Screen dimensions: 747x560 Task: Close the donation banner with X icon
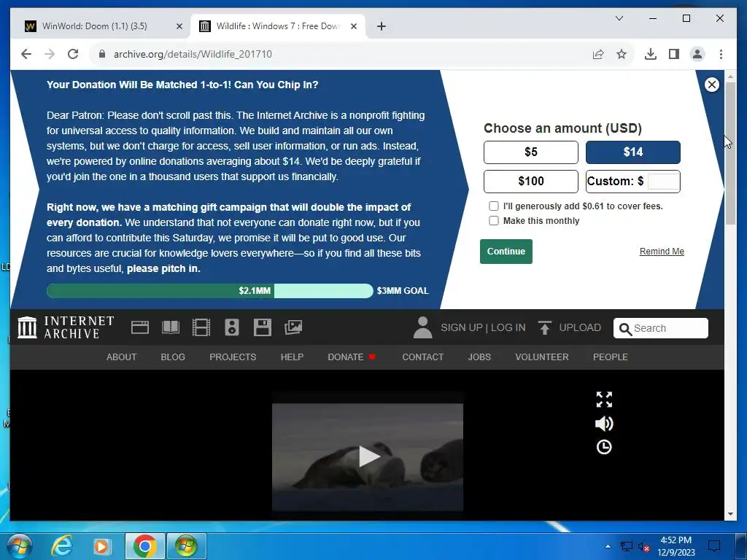712,85
